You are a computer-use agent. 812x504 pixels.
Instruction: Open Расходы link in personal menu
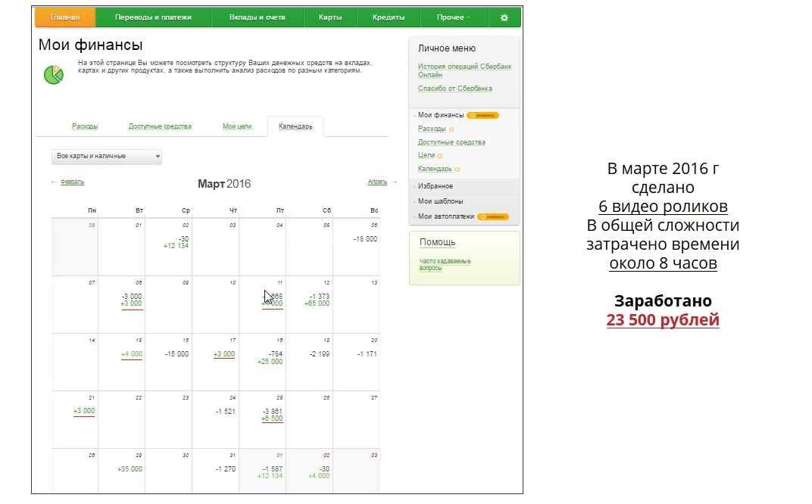[x=432, y=129]
